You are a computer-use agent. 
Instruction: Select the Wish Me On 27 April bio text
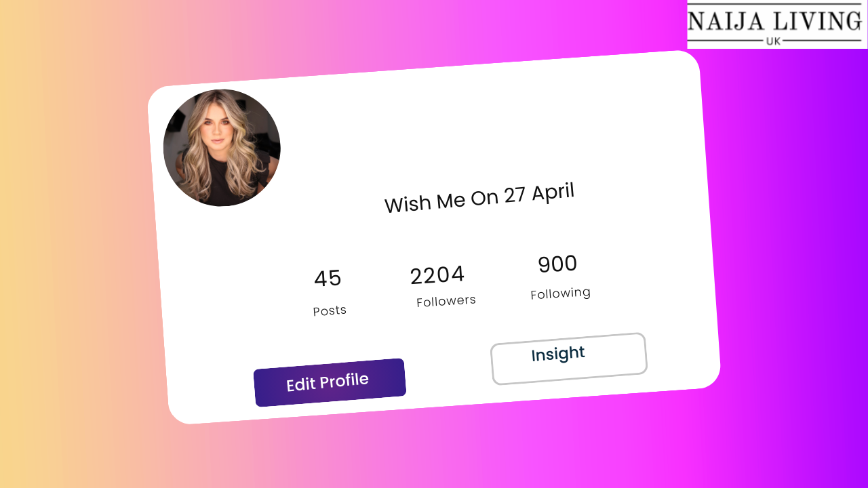pyautogui.click(x=479, y=198)
